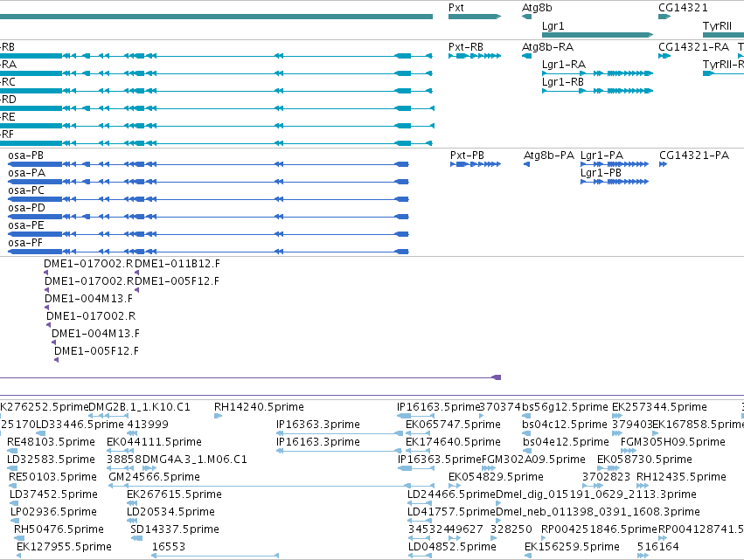
Task: Select EST EK174640.5prime
Action: tap(453, 442)
